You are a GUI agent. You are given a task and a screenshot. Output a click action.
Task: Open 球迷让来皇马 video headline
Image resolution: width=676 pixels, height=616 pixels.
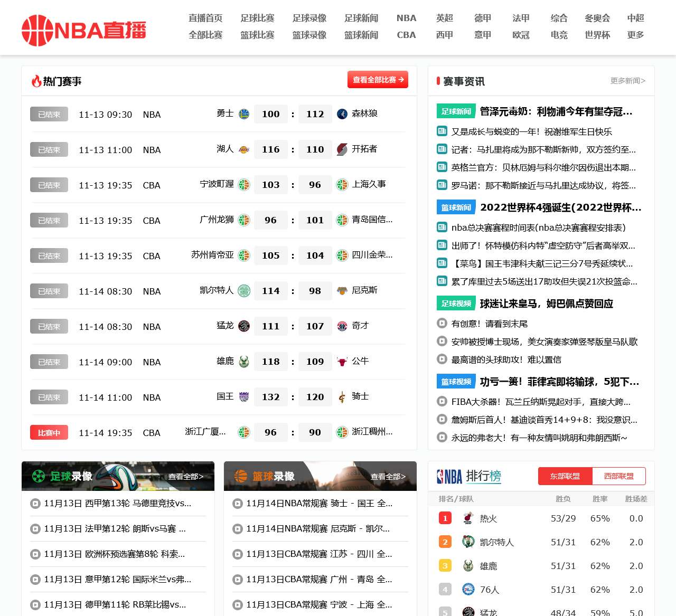point(547,304)
